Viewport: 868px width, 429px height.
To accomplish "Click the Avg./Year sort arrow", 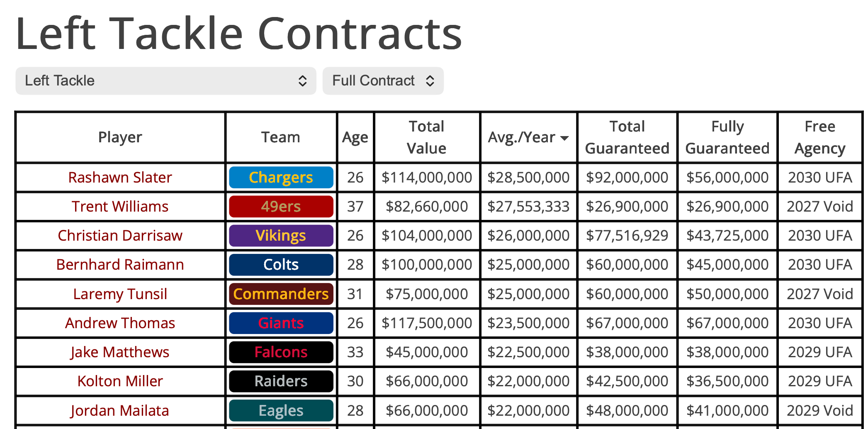I will (x=564, y=138).
